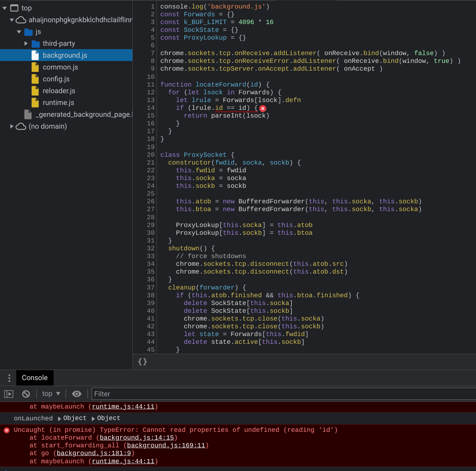Image resolution: width=476 pixels, height=471 pixels.
Task: Open reloader.js file
Action: coord(66,91)
